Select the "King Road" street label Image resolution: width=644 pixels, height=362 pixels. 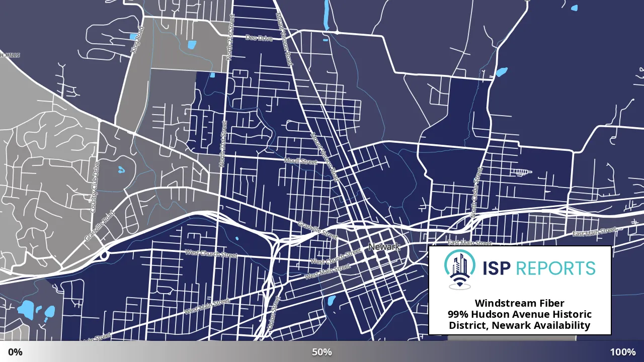click(x=137, y=40)
